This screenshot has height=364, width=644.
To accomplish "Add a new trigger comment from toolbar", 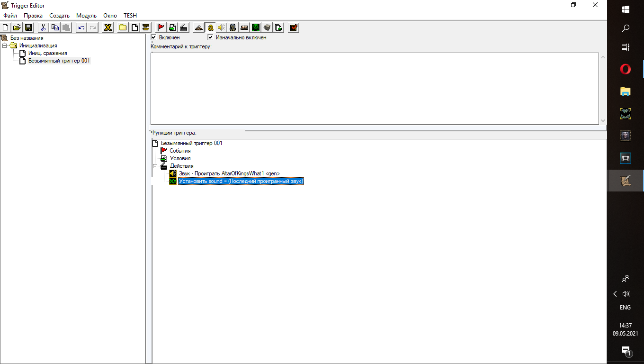I will click(x=146, y=27).
